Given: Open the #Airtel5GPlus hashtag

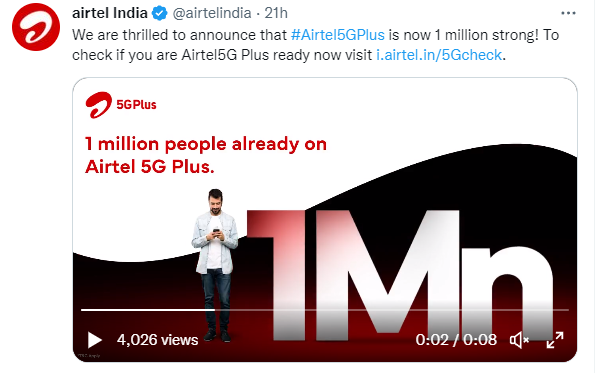Looking at the screenshot, I should point(337,35).
